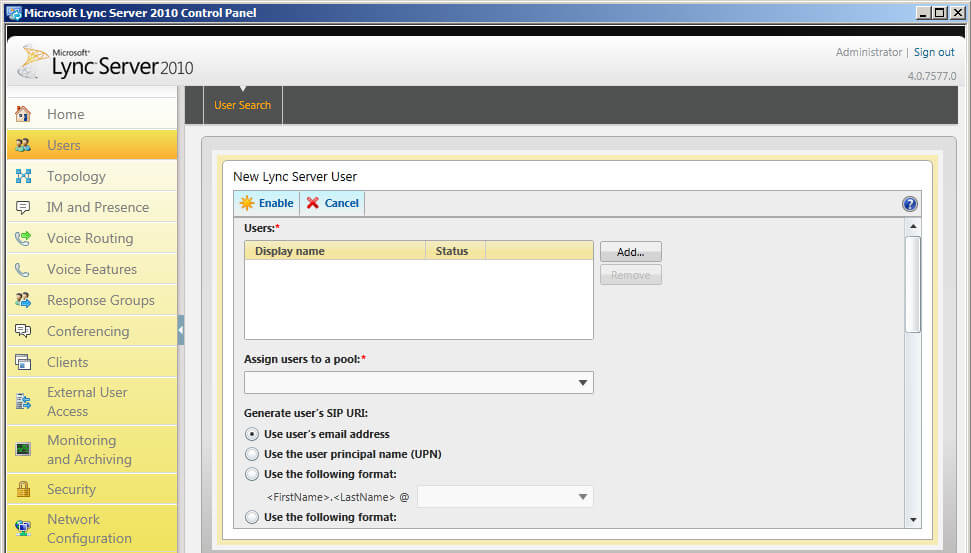The image size is (971, 553).
Task: Collapse the left navigation pane handle
Action: (181, 330)
